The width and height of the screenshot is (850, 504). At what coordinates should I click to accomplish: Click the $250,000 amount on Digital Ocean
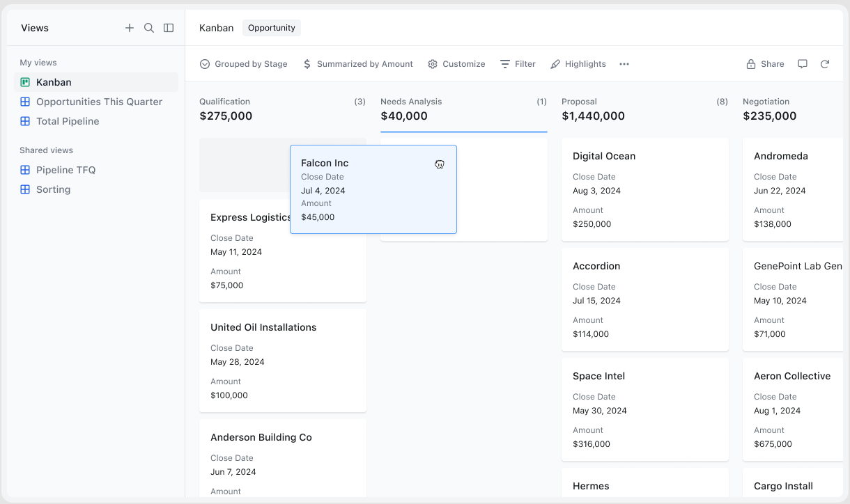592,224
